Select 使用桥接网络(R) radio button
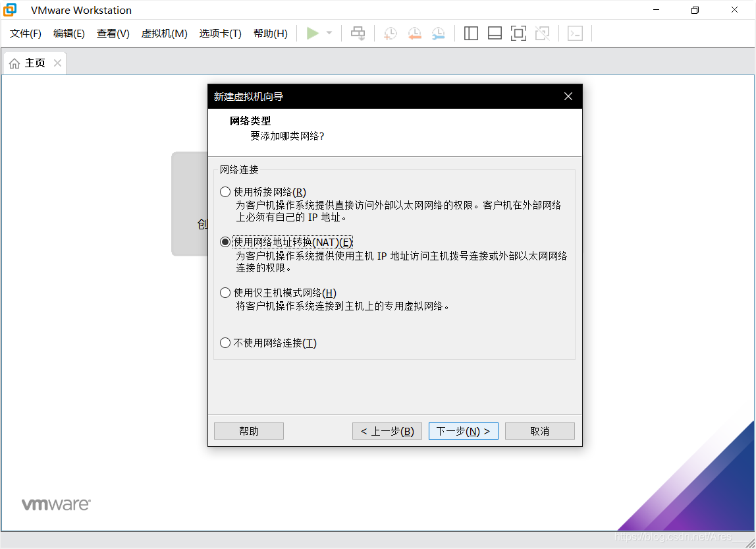This screenshot has height=549, width=756. 225,192
